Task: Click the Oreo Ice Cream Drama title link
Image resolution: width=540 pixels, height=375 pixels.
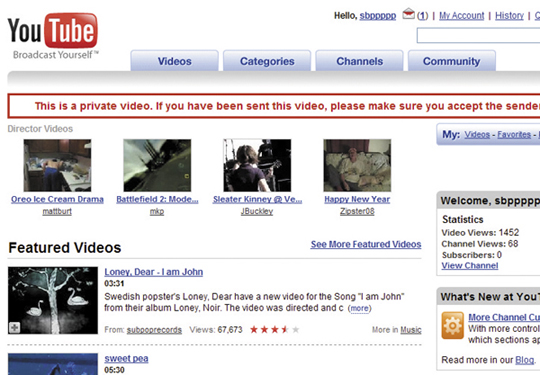Action: (57, 199)
